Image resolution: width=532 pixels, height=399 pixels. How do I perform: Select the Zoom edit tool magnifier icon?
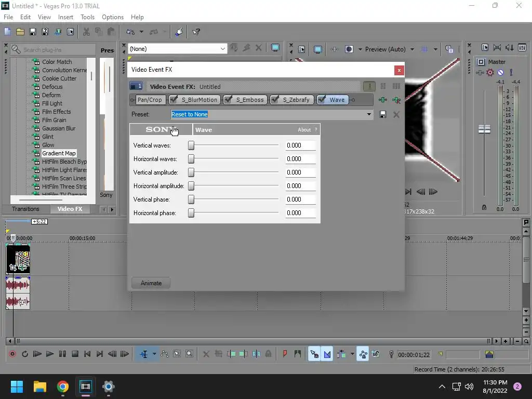point(189,354)
